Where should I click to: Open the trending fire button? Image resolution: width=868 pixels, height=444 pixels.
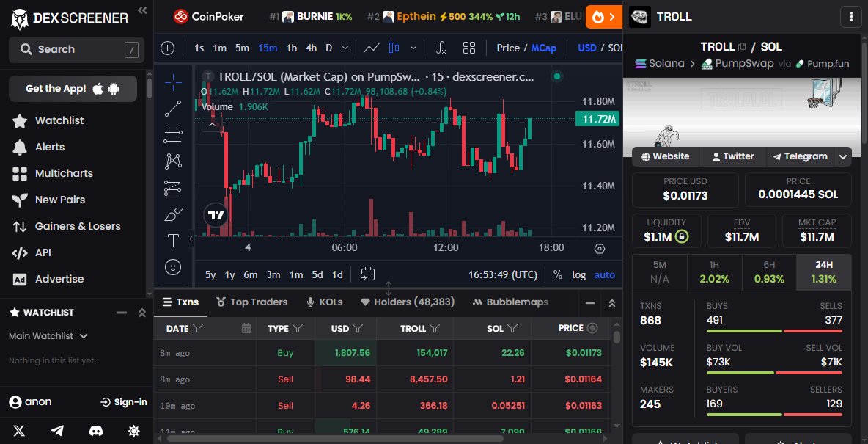click(x=604, y=17)
